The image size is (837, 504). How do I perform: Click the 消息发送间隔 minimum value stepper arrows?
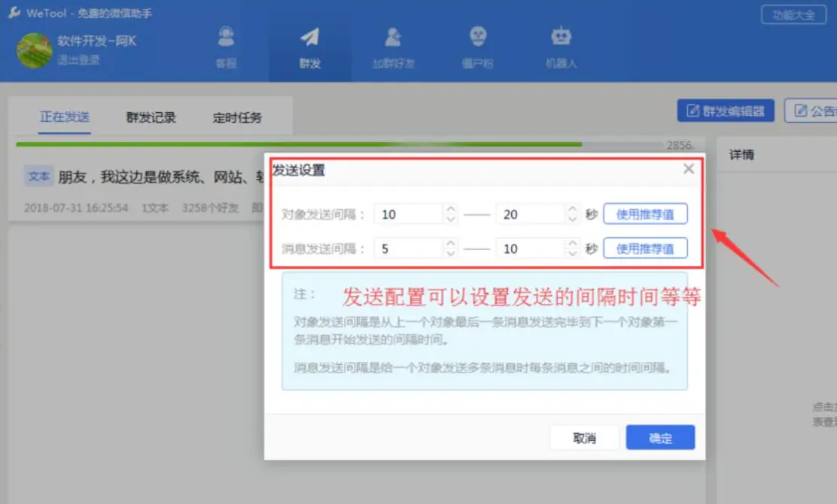pyautogui.click(x=451, y=248)
